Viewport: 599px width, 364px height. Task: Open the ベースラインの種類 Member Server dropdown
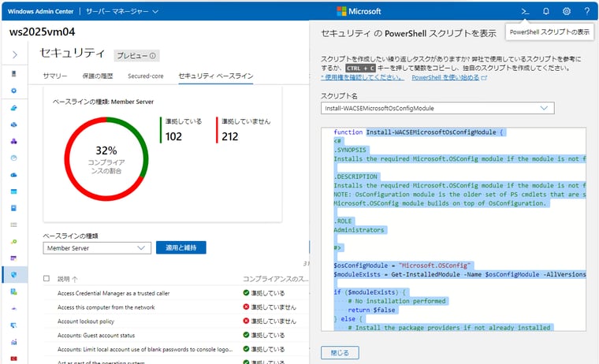point(97,248)
